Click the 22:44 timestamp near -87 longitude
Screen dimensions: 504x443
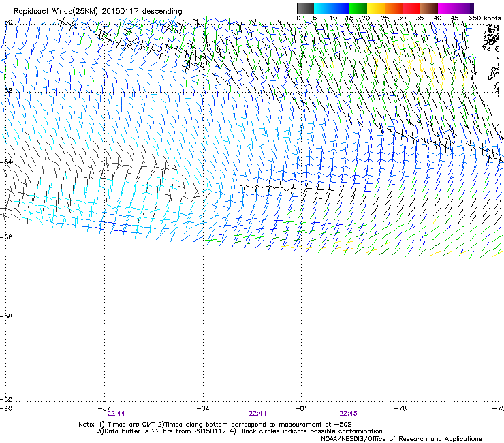tap(116, 414)
